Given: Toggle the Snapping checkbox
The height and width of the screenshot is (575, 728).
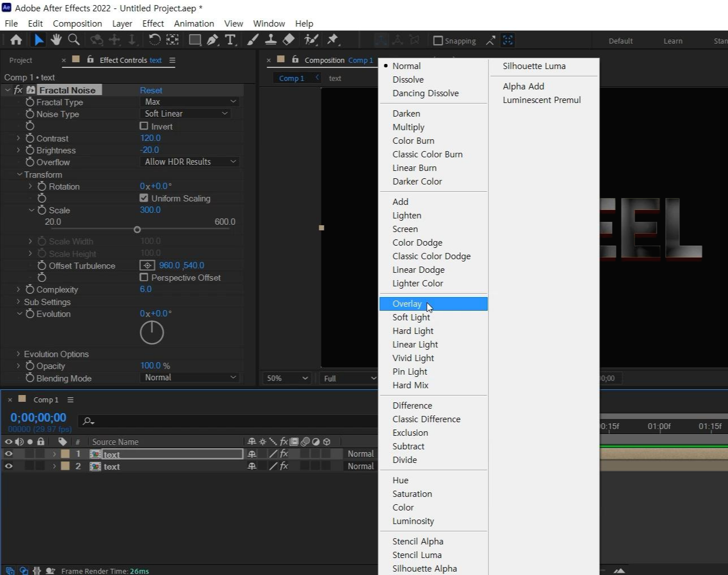Looking at the screenshot, I should pos(438,41).
